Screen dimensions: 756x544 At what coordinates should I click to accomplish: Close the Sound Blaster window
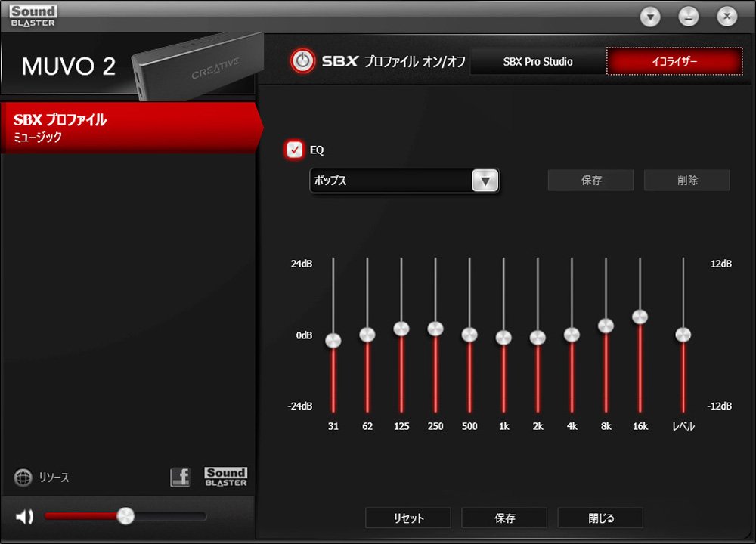pyautogui.click(x=727, y=17)
